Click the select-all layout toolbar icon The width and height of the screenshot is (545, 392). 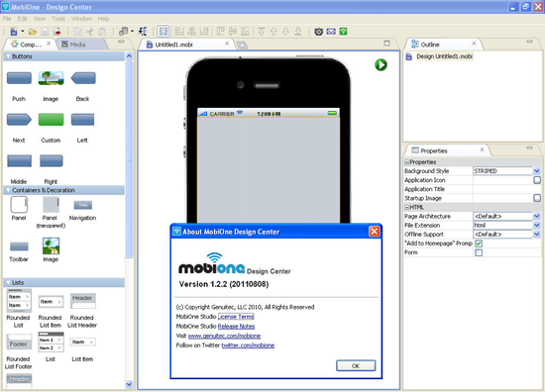tap(163, 32)
